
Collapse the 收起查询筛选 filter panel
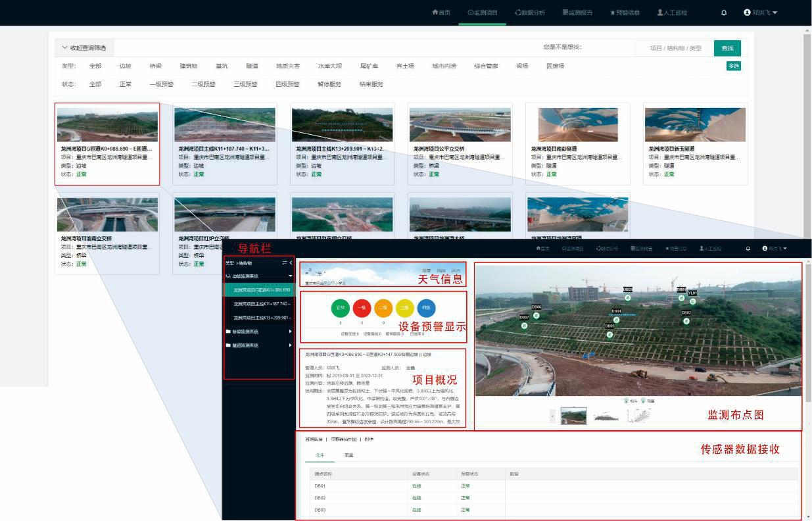pyautogui.click(x=85, y=48)
